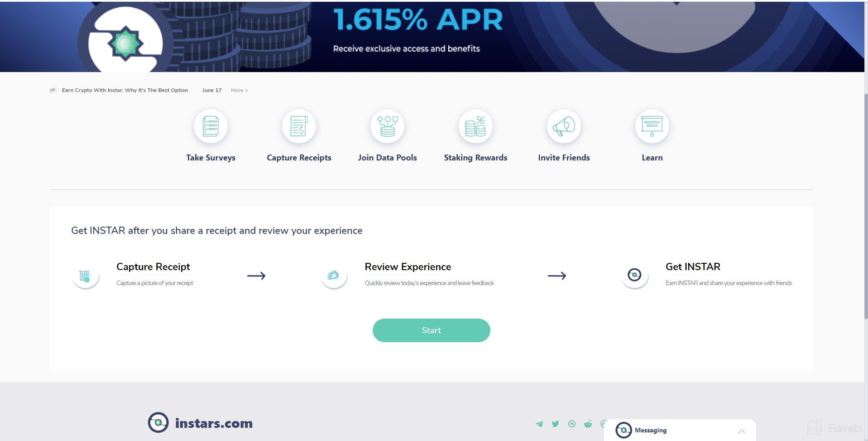Open the Capture Receipts icon
This screenshot has height=441, width=868.
click(299, 126)
